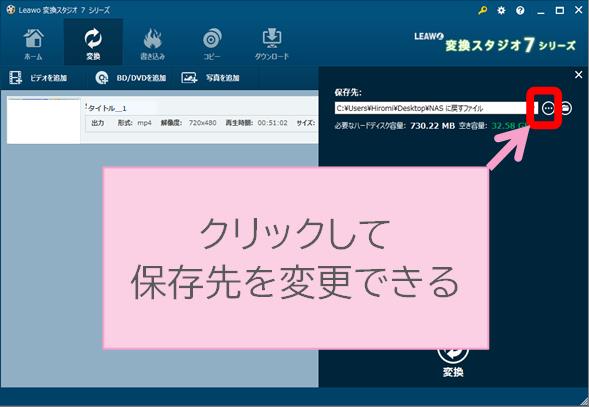Click the 形式: mp4 output format
Image resolution: width=589 pixels, height=407 pixels.
(x=134, y=123)
